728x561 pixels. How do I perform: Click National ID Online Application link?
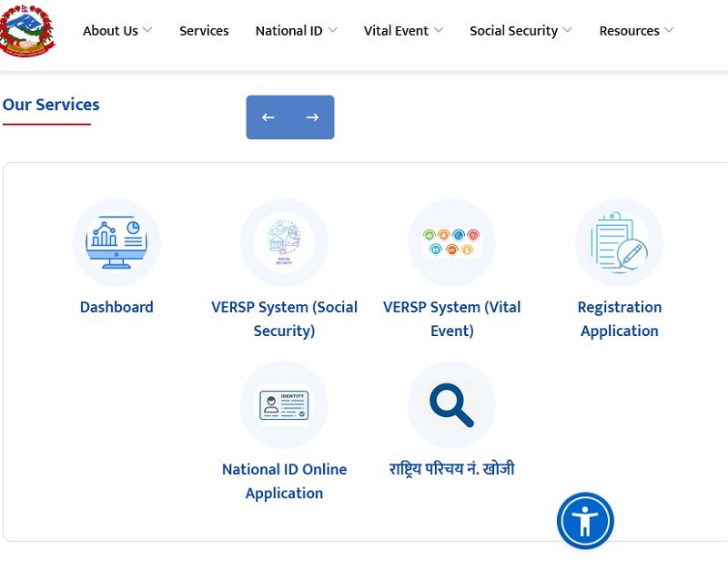coord(284,481)
